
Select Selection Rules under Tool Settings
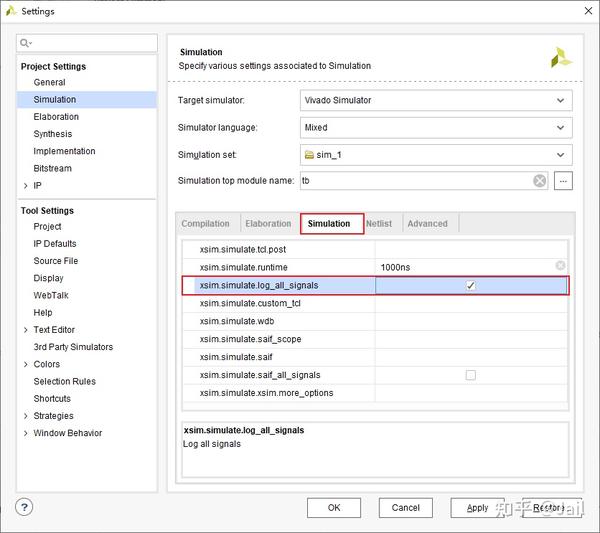pyautogui.click(x=65, y=381)
